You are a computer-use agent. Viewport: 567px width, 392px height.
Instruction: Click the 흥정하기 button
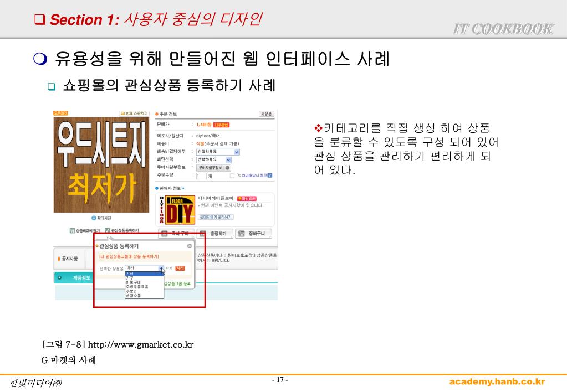pyautogui.click(x=215, y=234)
